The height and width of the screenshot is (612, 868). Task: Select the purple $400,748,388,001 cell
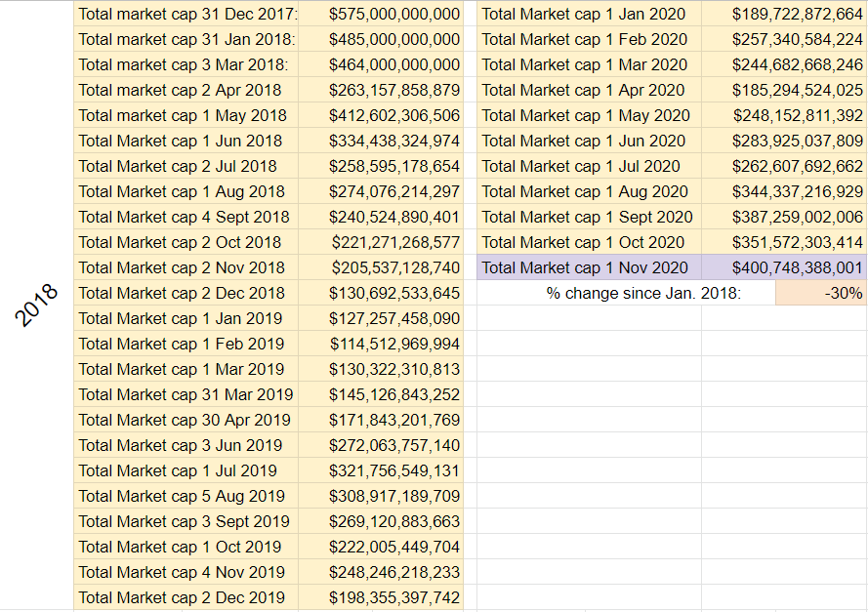[x=784, y=267]
